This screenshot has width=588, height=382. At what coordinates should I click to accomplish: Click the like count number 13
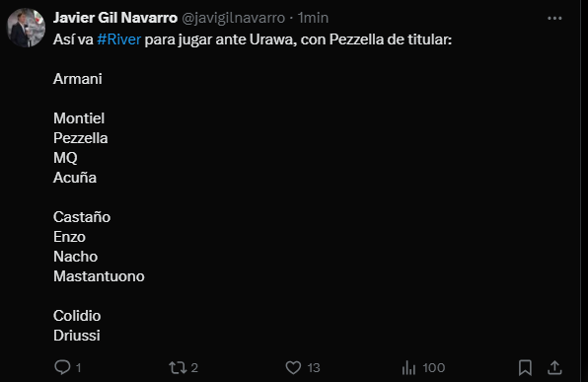pyautogui.click(x=314, y=368)
